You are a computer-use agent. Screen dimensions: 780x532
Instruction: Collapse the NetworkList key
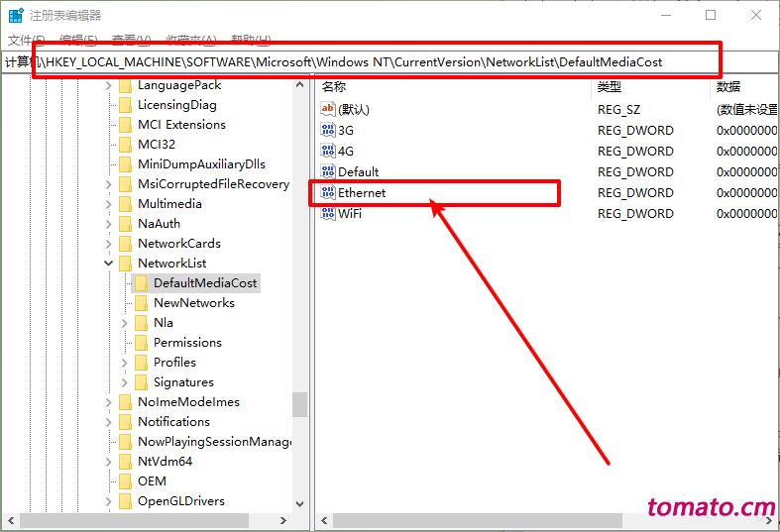108,264
